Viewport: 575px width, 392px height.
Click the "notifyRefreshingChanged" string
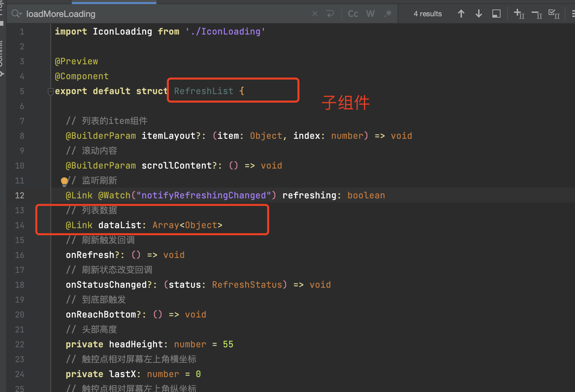pyautogui.click(x=204, y=195)
